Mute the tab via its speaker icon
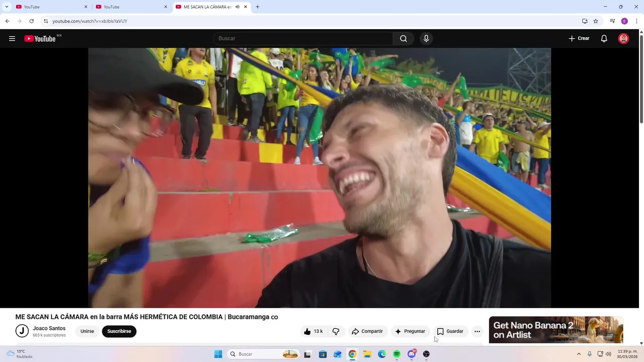The width and height of the screenshot is (644, 362). (x=237, y=7)
